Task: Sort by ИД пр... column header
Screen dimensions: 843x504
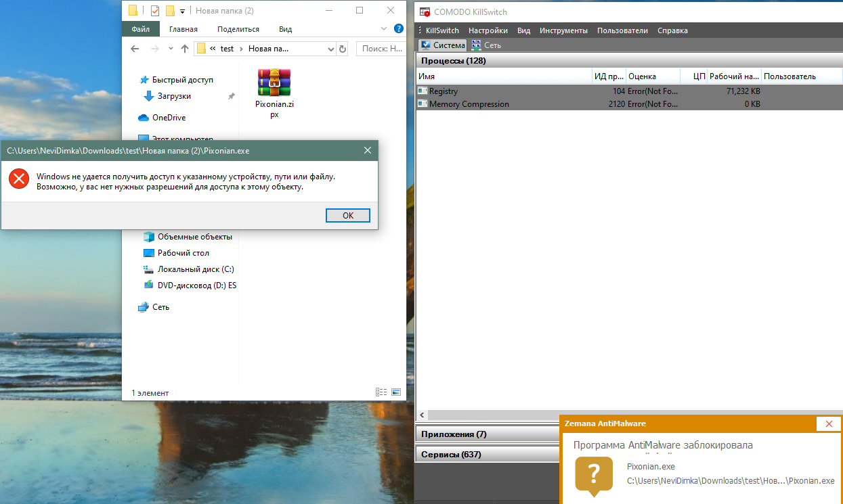Action: pos(609,76)
